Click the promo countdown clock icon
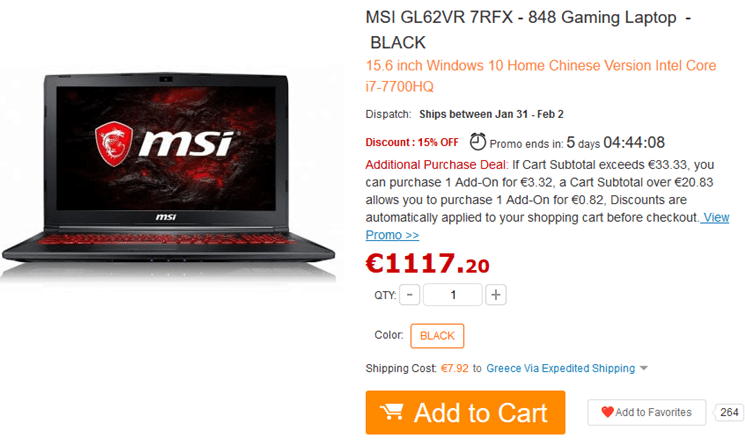This screenshot has width=745, height=445. coord(478,142)
